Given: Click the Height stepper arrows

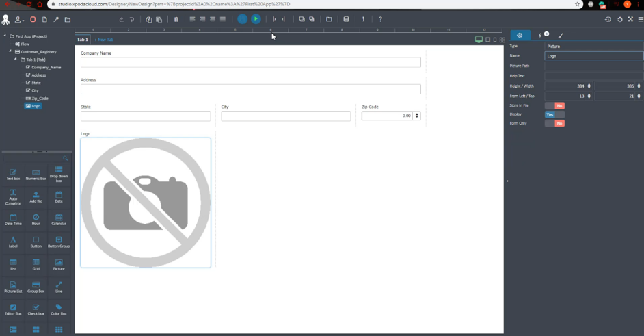Looking at the screenshot, I should point(589,86).
